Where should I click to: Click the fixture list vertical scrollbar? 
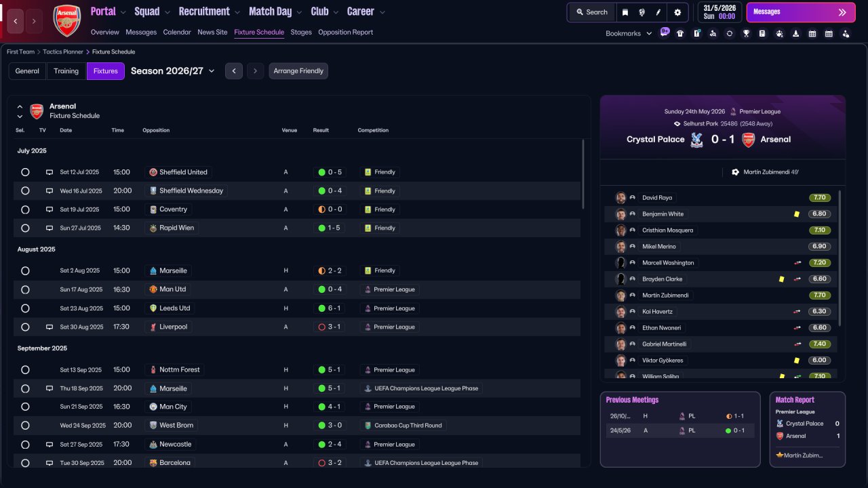pyautogui.click(x=583, y=174)
